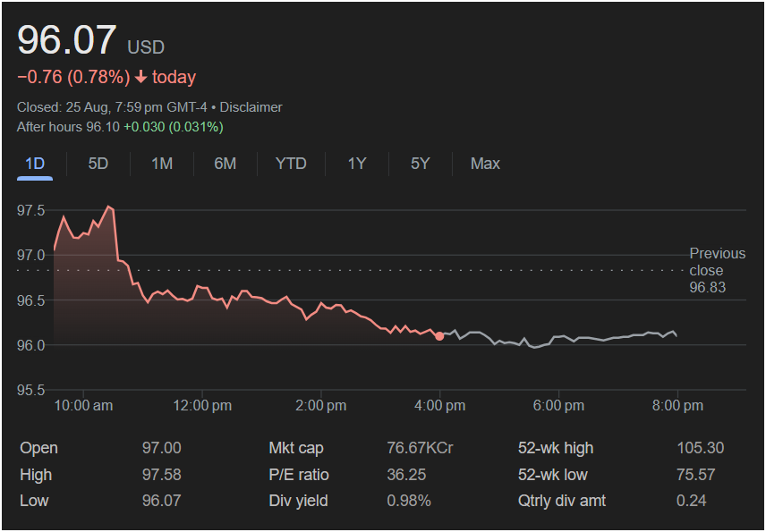Click the Qtrly div amt label

562,501
